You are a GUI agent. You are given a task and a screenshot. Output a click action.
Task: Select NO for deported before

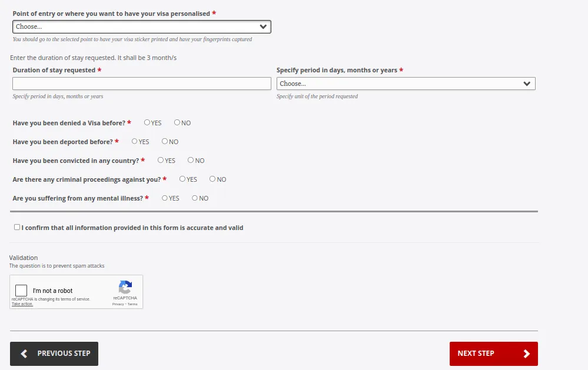click(164, 141)
